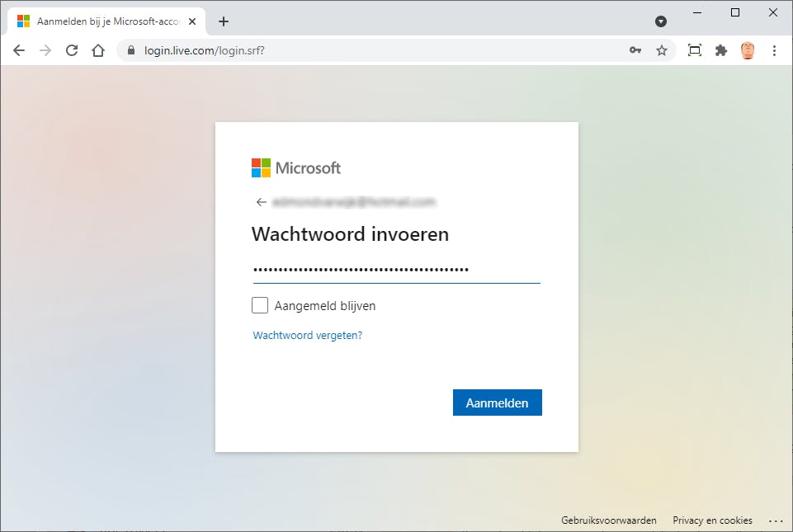Select the Aanmelden bij je Microsoft-account tab
The image size is (793, 532).
(106, 21)
